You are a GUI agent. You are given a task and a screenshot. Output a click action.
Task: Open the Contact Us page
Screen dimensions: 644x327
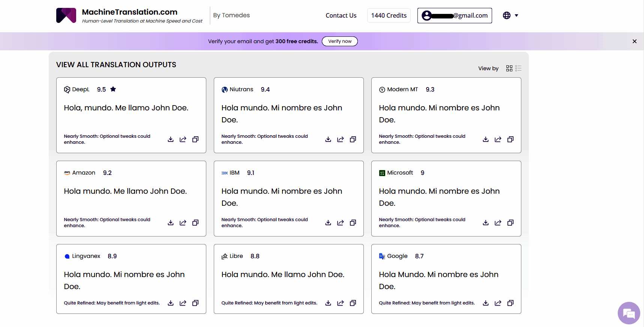[x=341, y=15]
